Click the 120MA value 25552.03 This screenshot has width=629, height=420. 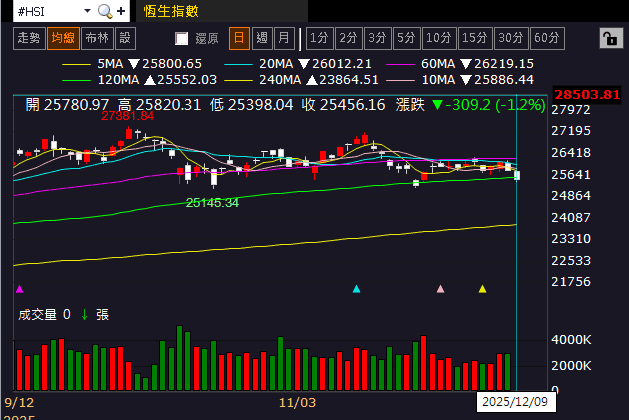(187, 80)
